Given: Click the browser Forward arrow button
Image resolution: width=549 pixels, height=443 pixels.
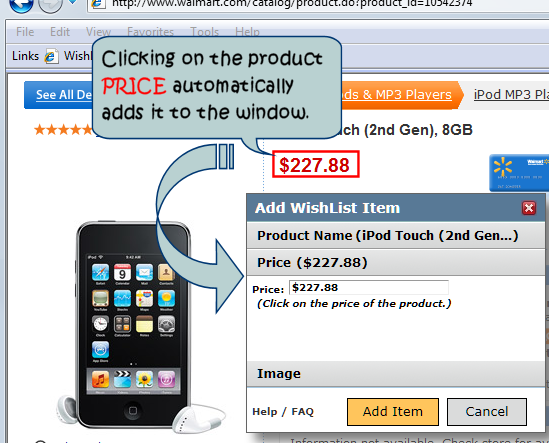Looking at the screenshot, I should coord(50,4).
